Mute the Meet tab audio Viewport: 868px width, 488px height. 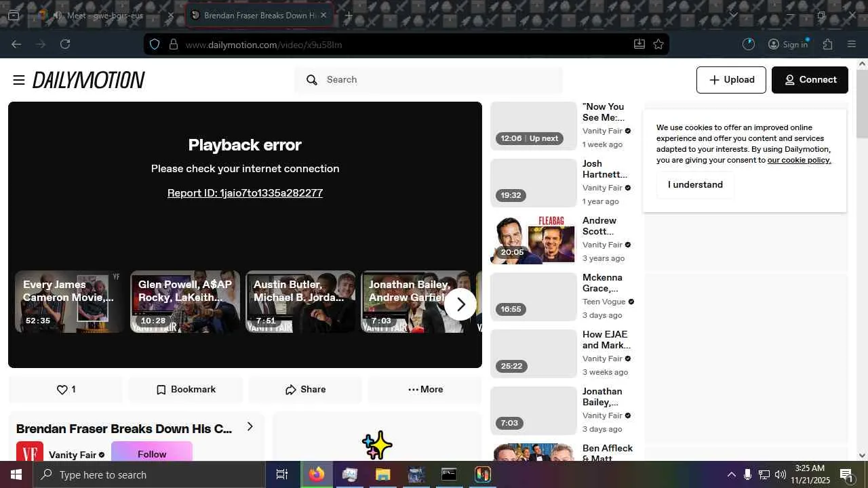pos(57,15)
